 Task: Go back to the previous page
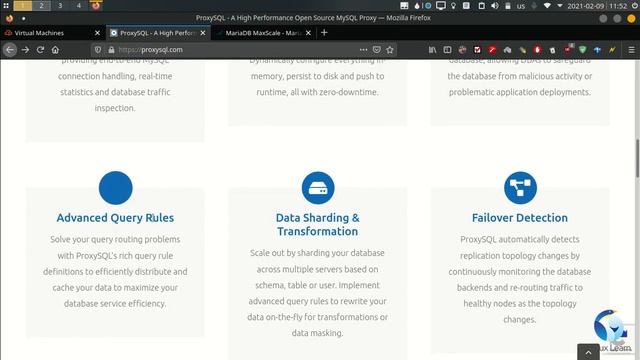pos(10,50)
